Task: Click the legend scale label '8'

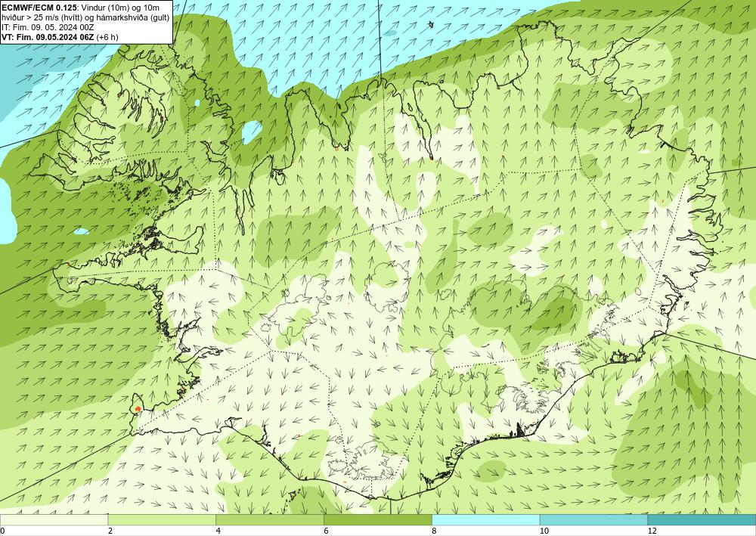Action: [434, 531]
